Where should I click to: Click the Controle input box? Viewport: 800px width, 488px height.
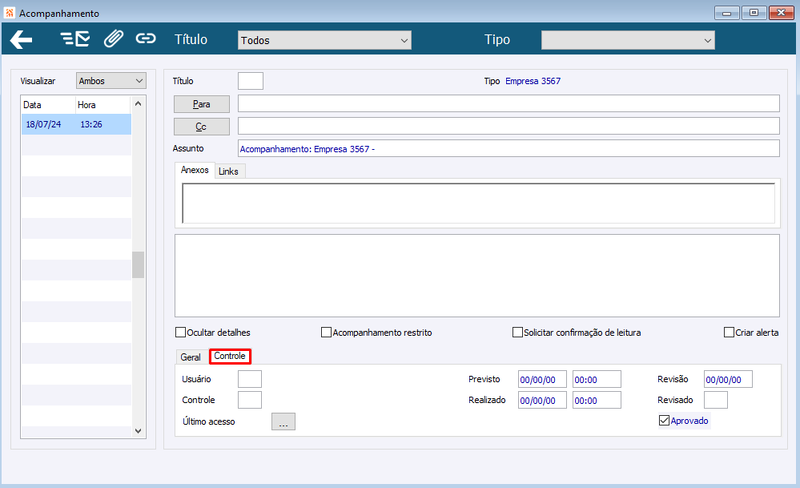pyautogui.click(x=250, y=400)
